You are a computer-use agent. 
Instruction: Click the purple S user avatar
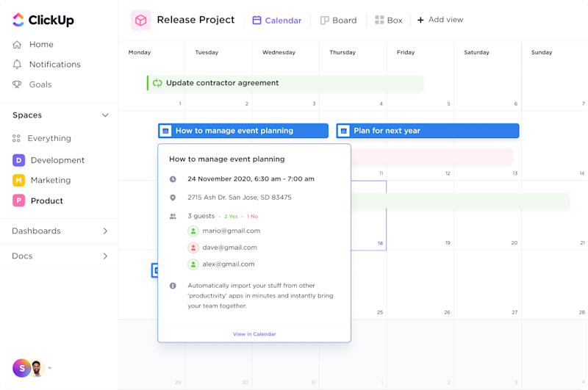point(21,368)
